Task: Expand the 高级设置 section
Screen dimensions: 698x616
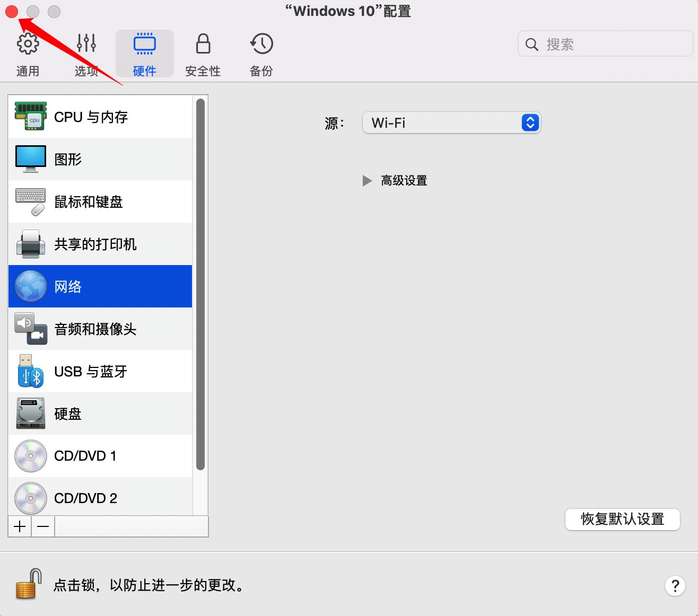Action: tap(395, 180)
